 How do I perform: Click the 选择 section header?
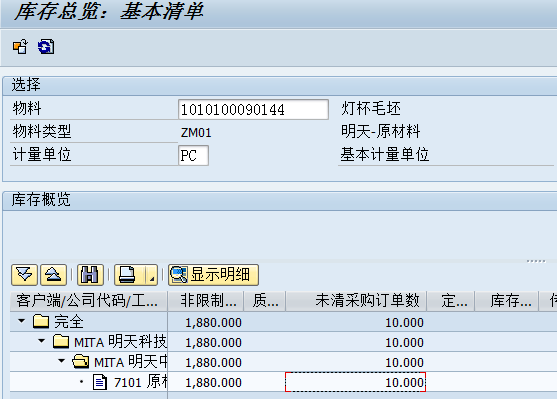[x=26, y=85]
